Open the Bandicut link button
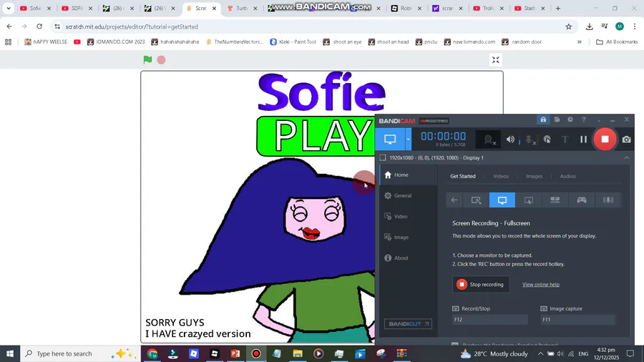Image resolution: width=644 pixels, height=362 pixels. (x=408, y=324)
